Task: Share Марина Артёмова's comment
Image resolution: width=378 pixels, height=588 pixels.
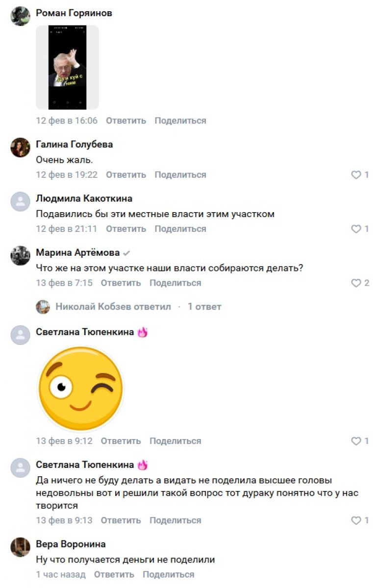Action: (175, 283)
